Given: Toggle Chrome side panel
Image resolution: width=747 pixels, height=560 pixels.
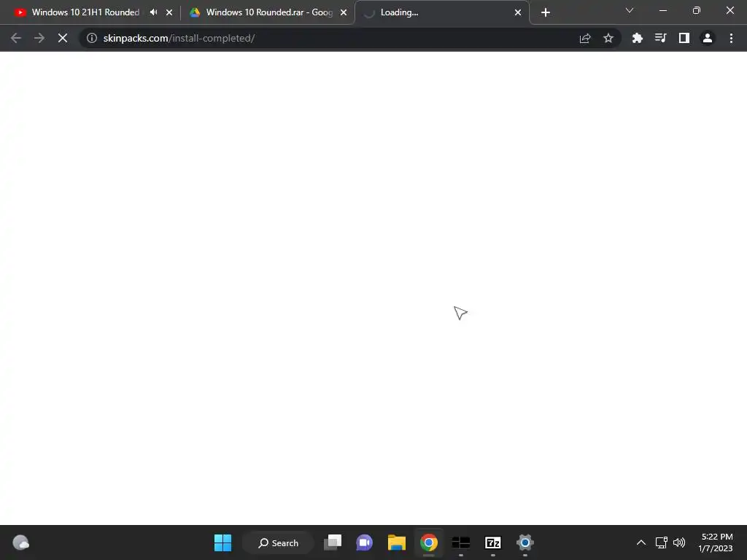Looking at the screenshot, I should point(684,38).
